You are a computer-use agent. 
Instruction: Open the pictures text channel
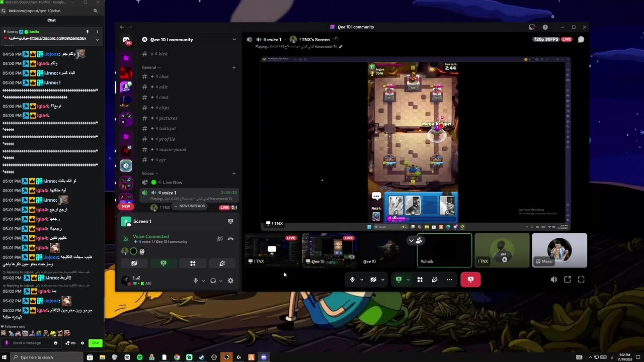[190, 118]
